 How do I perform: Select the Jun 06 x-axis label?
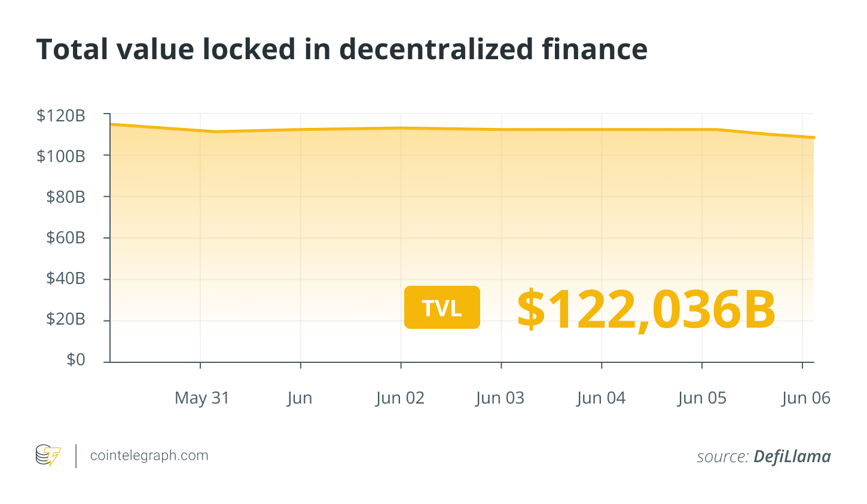[x=805, y=398]
